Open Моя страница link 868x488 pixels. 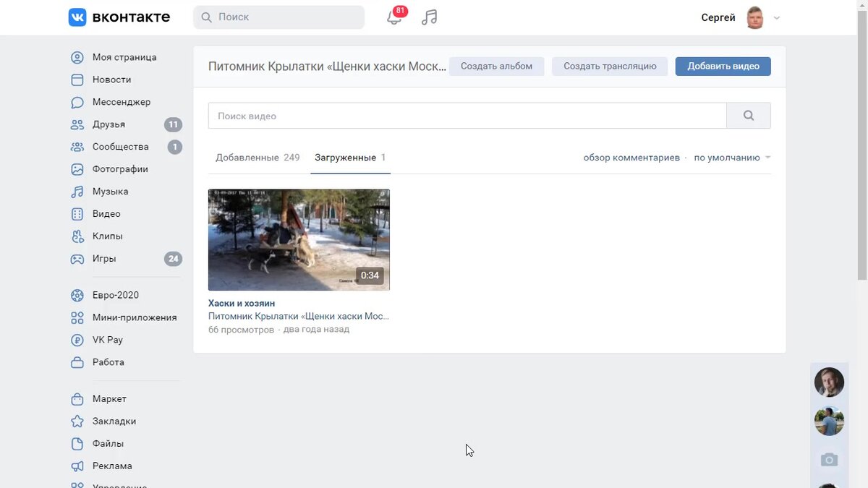pyautogui.click(x=124, y=57)
